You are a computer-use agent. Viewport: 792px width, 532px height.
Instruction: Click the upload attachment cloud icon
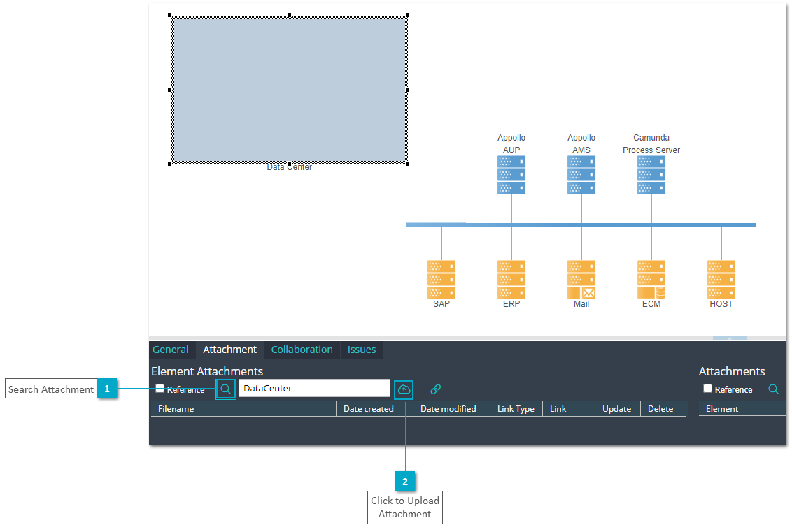(x=404, y=389)
